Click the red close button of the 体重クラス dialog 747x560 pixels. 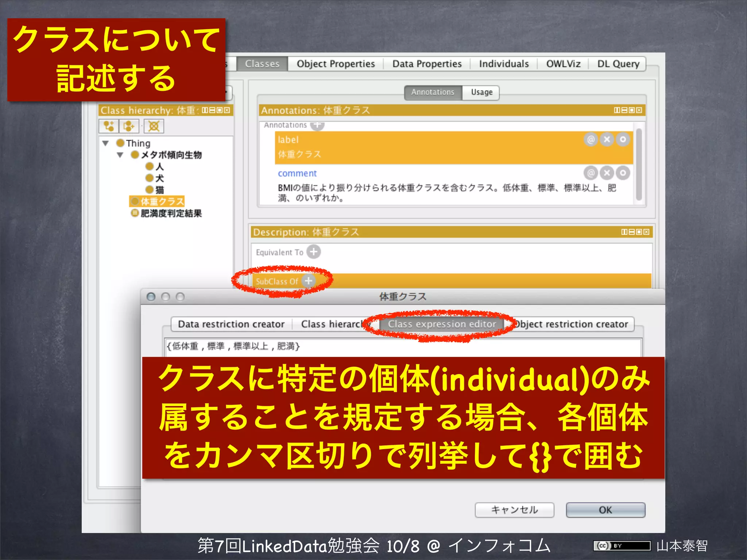(x=151, y=297)
